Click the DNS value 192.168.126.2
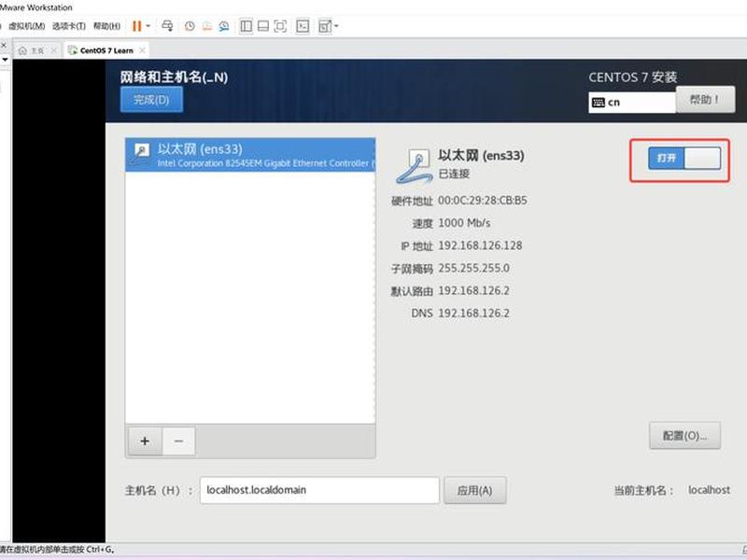This screenshot has width=747, height=560. pos(474,314)
